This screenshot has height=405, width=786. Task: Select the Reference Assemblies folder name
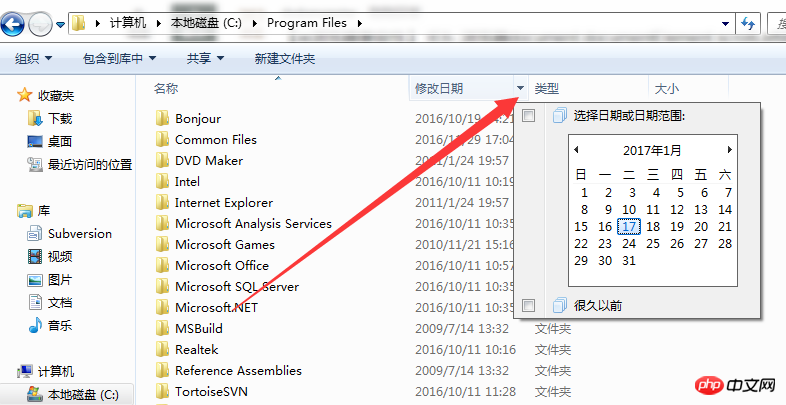point(238,371)
